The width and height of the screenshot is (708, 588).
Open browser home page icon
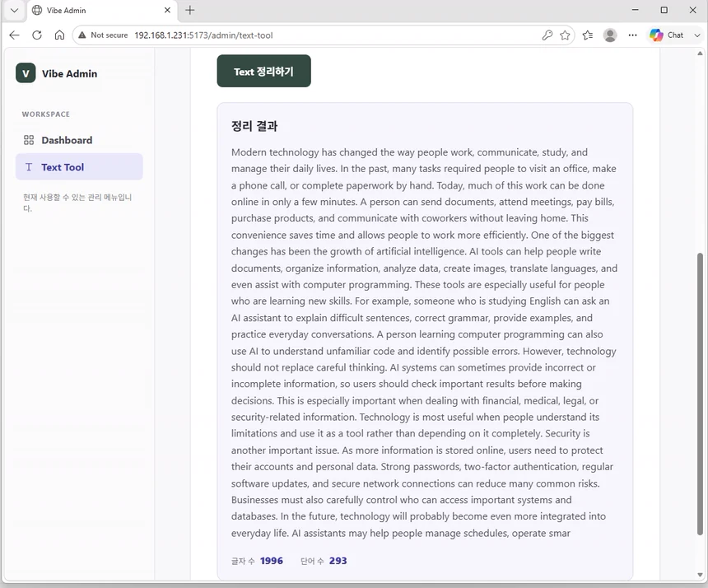pyautogui.click(x=59, y=35)
